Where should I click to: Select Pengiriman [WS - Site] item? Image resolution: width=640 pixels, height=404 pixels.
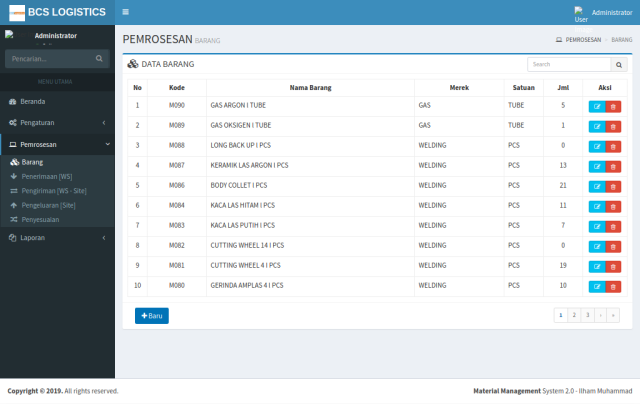click(54, 190)
